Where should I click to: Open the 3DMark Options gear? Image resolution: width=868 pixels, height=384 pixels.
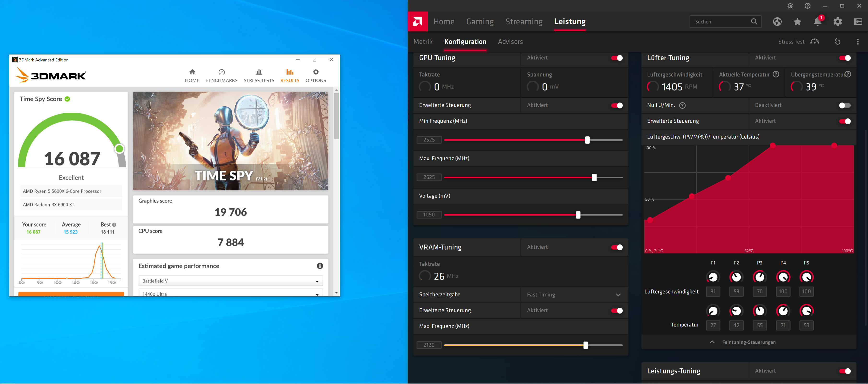[x=315, y=75]
